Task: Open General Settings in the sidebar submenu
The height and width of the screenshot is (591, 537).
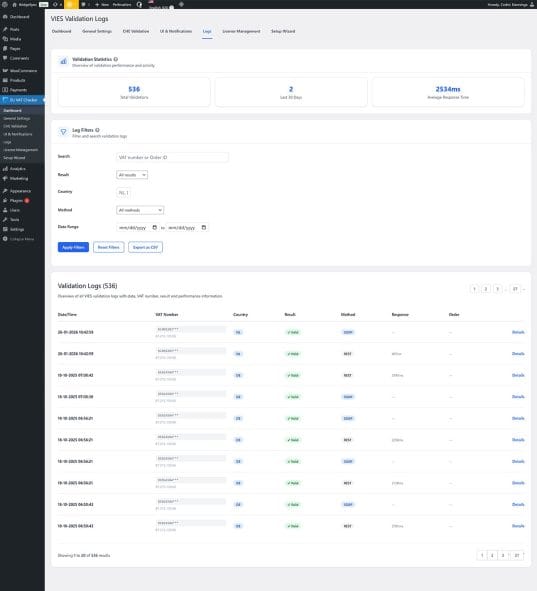Action: pyautogui.click(x=17, y=118)
